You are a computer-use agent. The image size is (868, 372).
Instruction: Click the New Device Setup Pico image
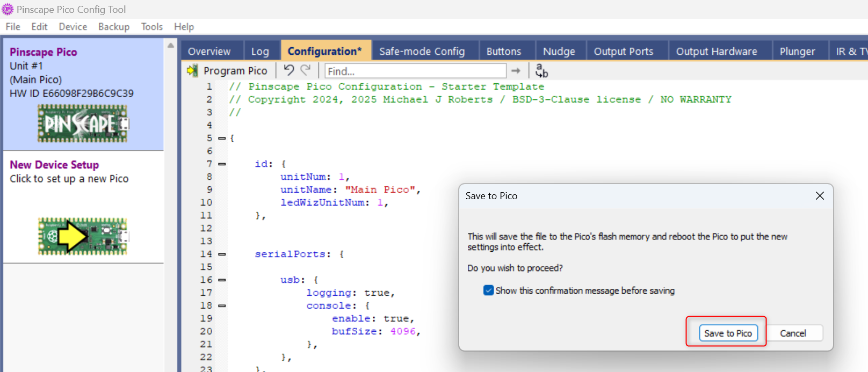tap(83, 236)
